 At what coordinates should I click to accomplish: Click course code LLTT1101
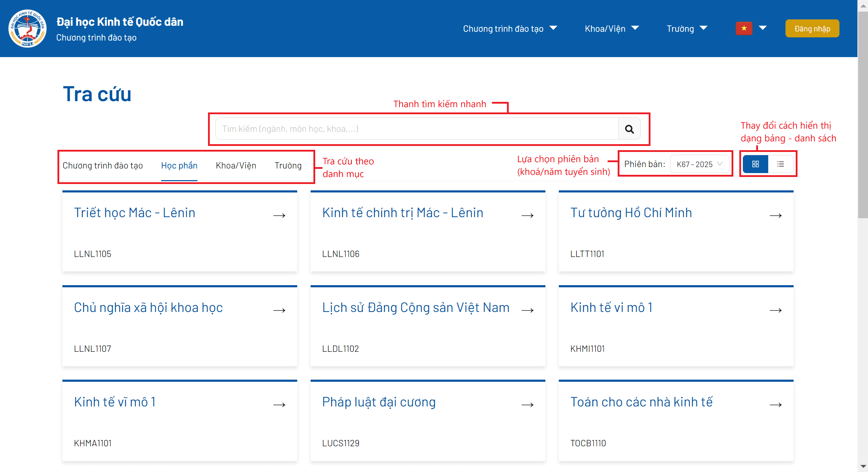click(587, 254)
